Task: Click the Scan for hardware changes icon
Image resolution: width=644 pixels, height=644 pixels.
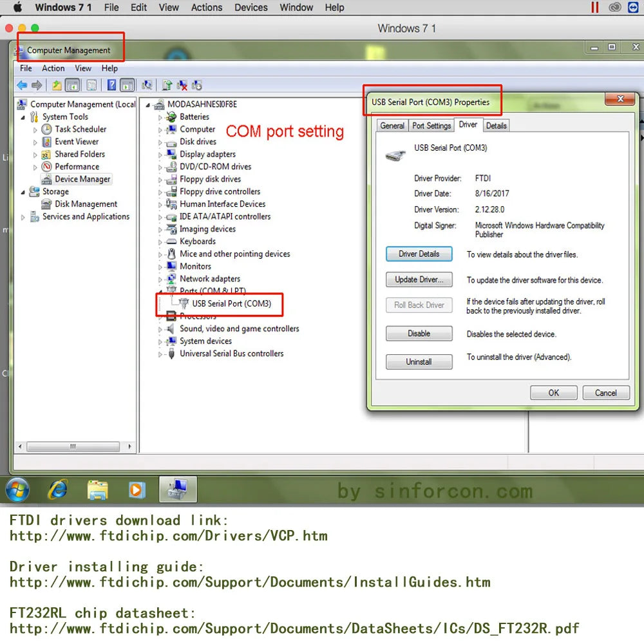Action: (x=147, y=85)
